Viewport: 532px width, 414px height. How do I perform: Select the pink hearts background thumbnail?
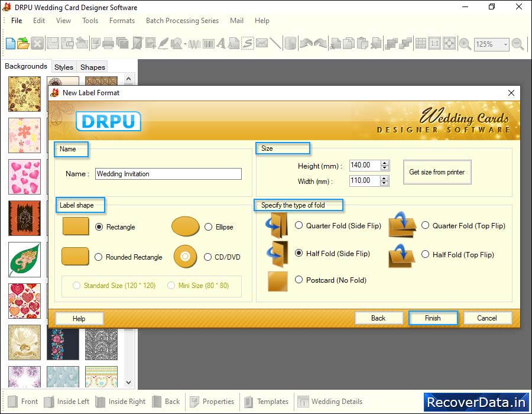[x=24, y=177]
